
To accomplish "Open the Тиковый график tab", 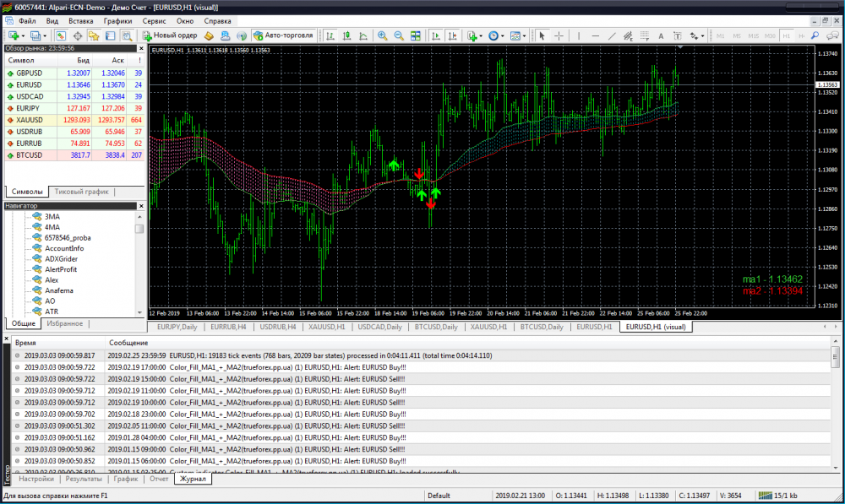I will coord(82,192).
